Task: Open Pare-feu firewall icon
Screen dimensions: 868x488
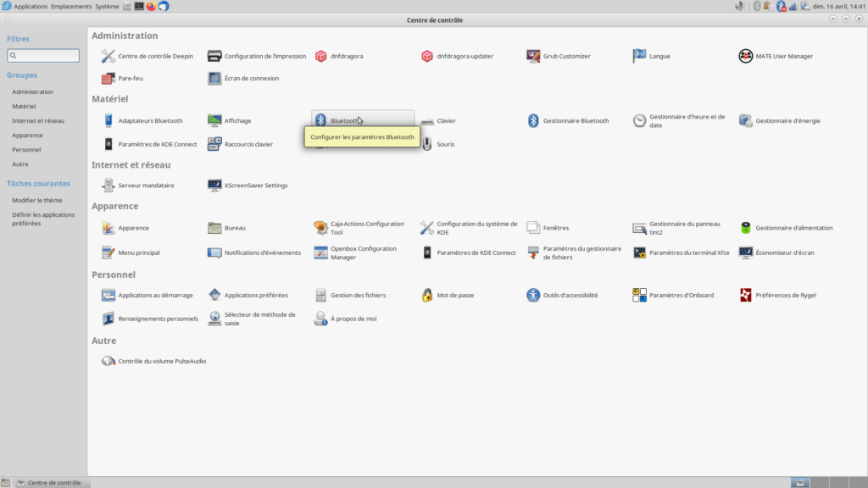Action: tap(108, 78)
